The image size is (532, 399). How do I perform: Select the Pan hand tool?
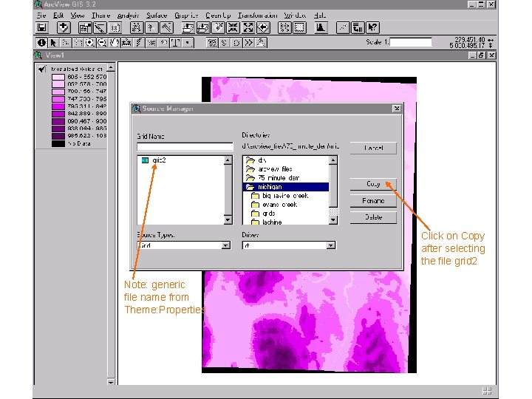point(115,43)
